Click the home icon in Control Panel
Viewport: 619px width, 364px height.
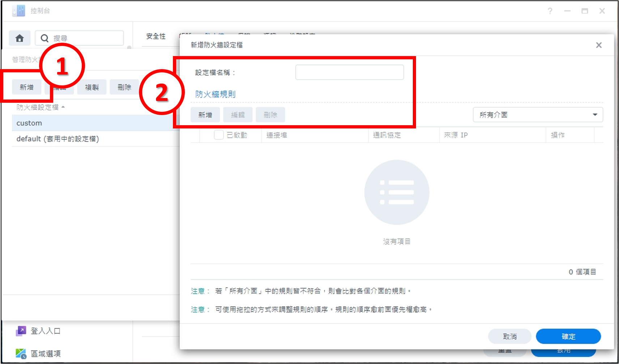point(20,38)
